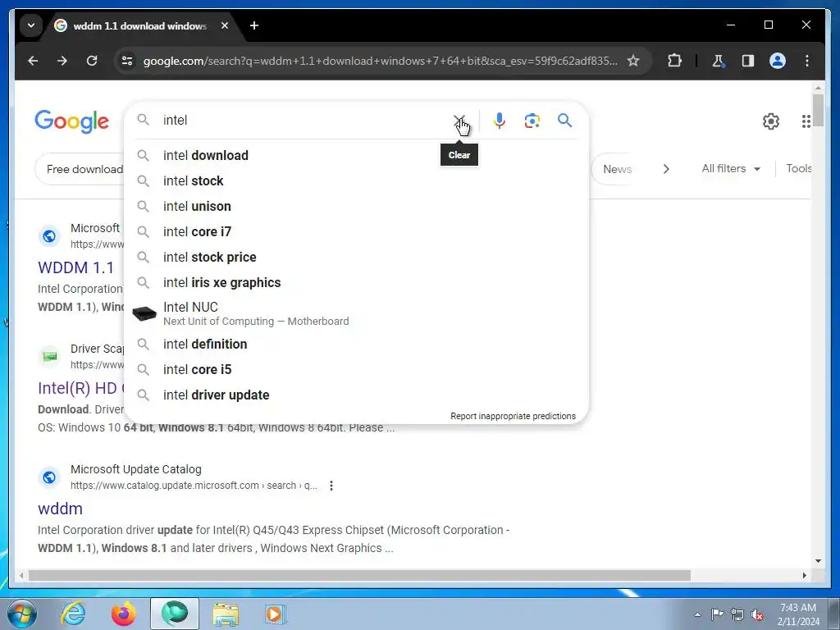Expand the All filters dropdown
Viewport: 840px width, 630px height.
tap(731, 169)
